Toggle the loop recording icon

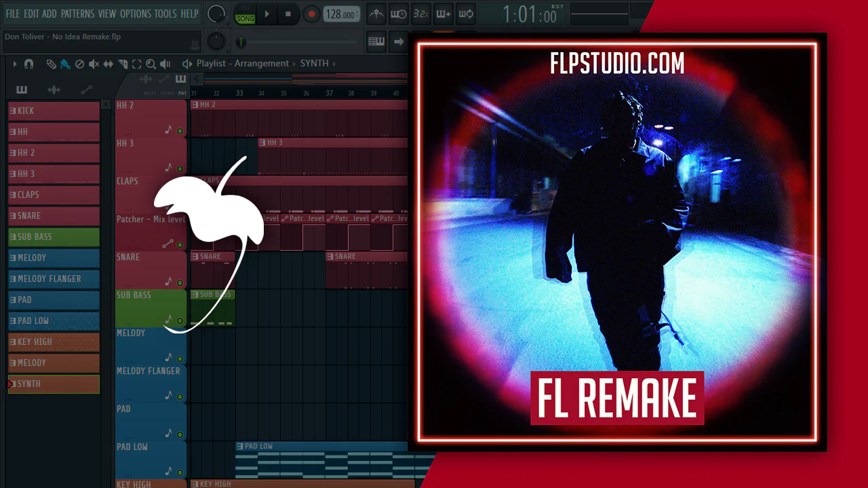[x=465, y=14]
